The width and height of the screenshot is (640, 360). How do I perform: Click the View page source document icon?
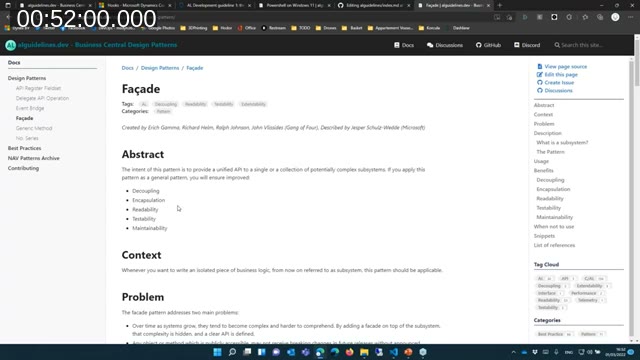(x=540, y=67)
